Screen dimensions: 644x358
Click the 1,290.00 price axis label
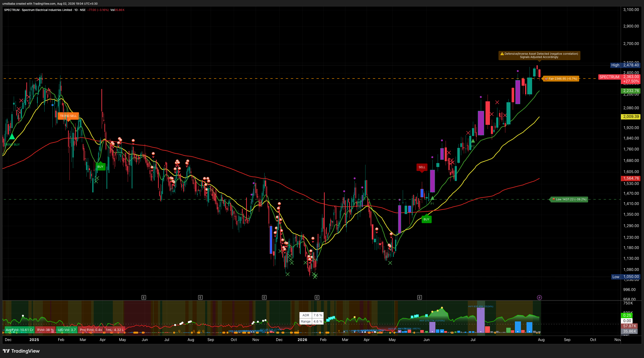pos(631,226)
